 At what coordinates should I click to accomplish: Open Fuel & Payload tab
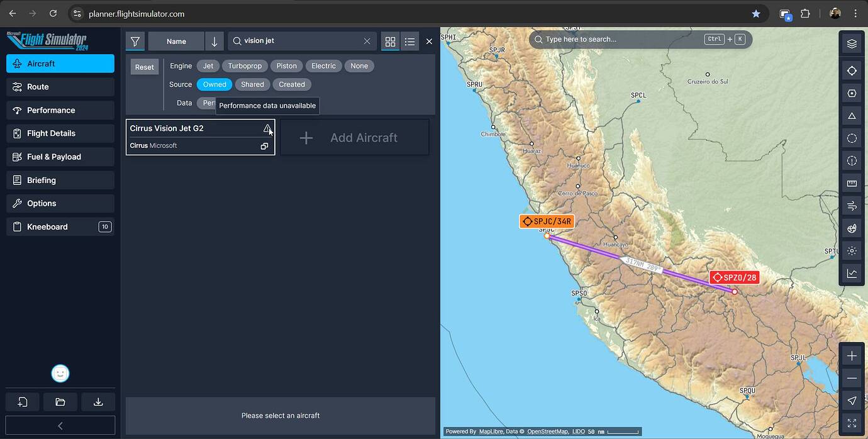tap(60, 157)
